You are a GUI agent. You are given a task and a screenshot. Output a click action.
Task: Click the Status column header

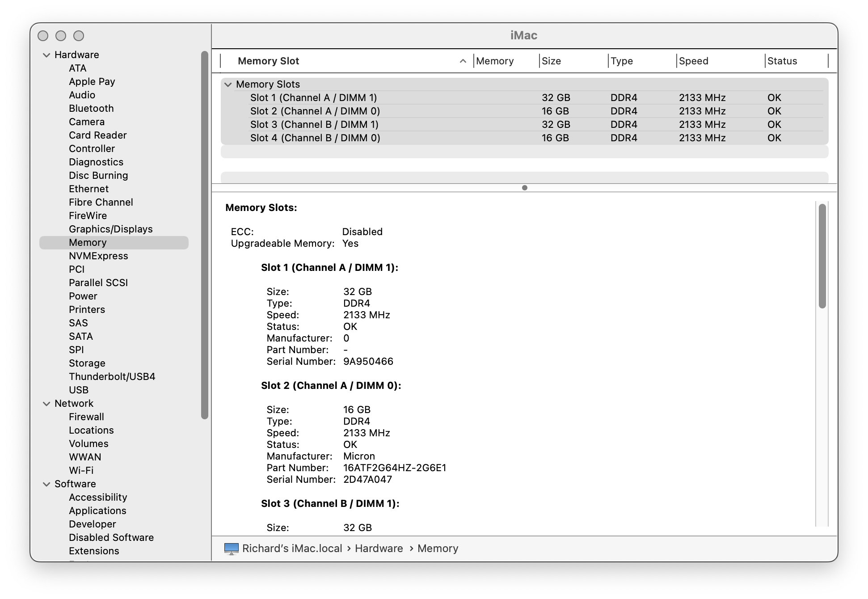click(x=782, y=61)
